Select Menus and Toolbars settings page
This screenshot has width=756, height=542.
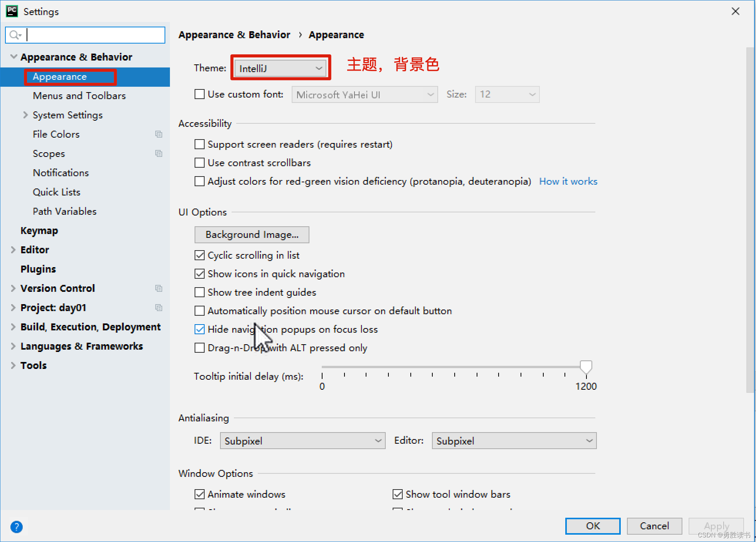79,96
